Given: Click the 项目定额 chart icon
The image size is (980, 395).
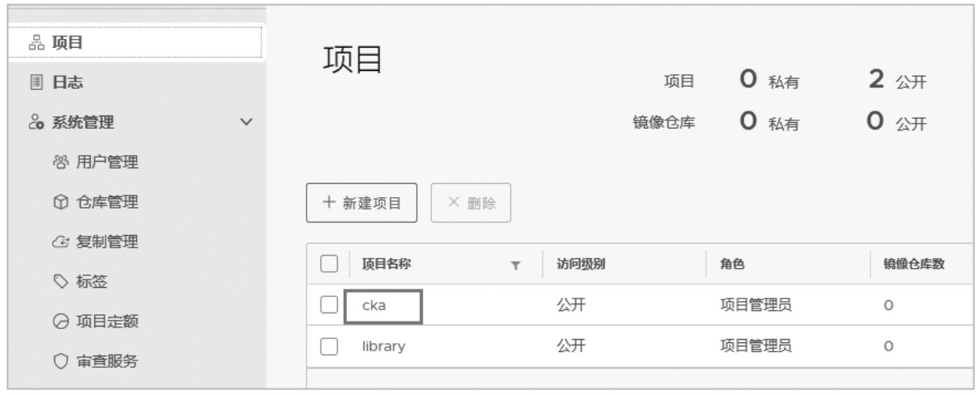Looking at the screenshot, I should pyautogui.click(x=61, y=322).
